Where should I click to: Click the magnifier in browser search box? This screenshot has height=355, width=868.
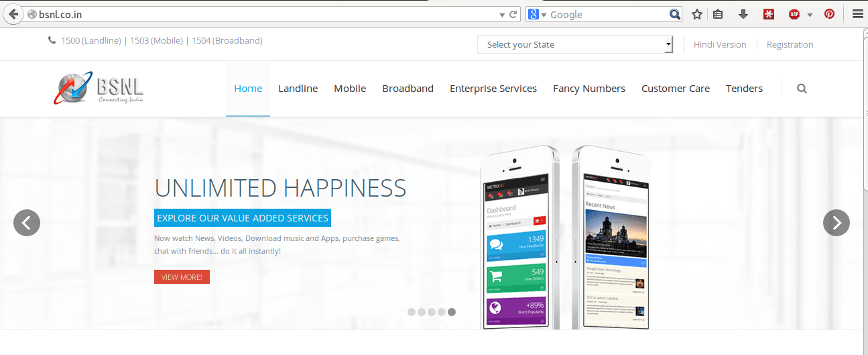(675, 14)
